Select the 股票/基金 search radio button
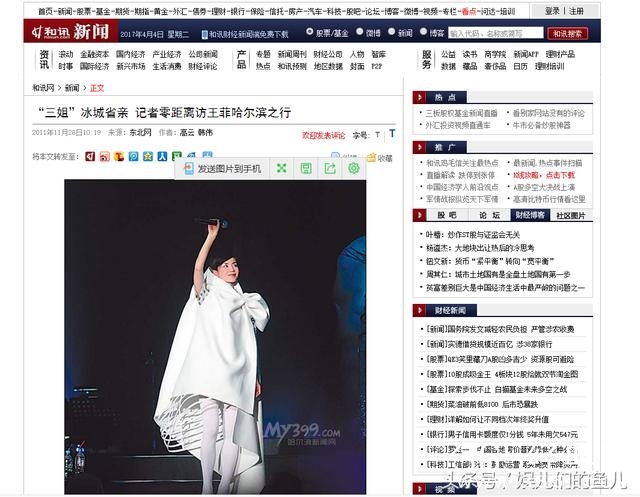Screen dimensions: 640x497 tap(308, 33)
